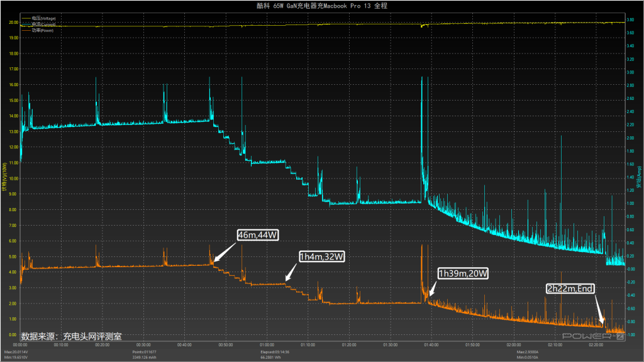644x362 pixels.
Task: Click the -1.00 label on the Amp axis
Action: tap(630, 335)
